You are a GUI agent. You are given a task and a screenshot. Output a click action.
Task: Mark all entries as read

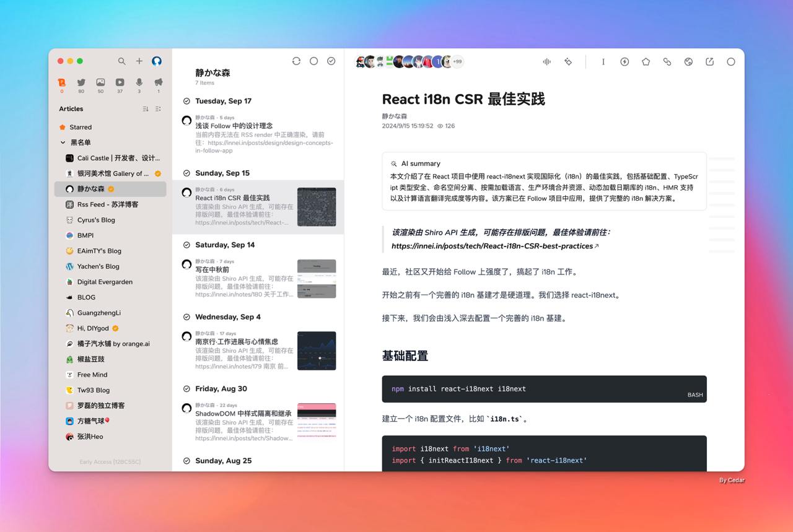point(331,61)
